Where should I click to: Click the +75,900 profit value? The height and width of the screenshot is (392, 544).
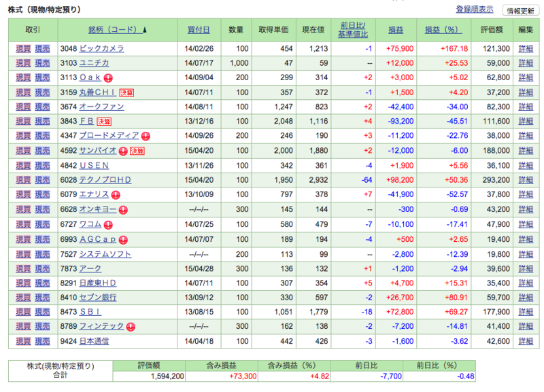pos(400,48)
